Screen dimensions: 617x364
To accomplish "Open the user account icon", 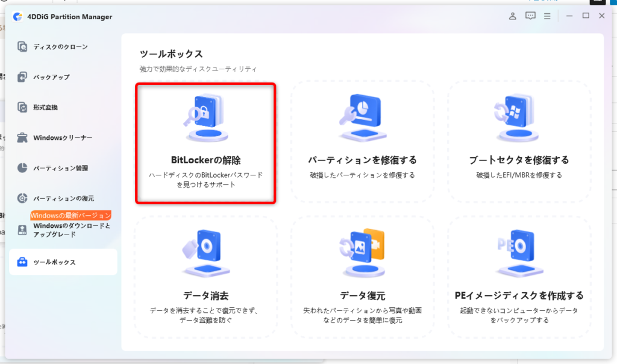I will click(x=512, y=17).
